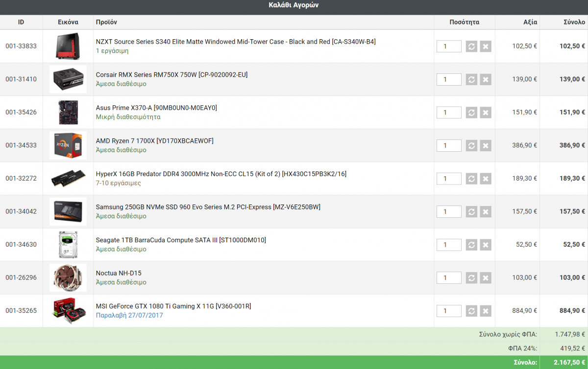Refresh quantity for NZXT Source S340 case
This screenshot has height=369, width=588.
471,46
